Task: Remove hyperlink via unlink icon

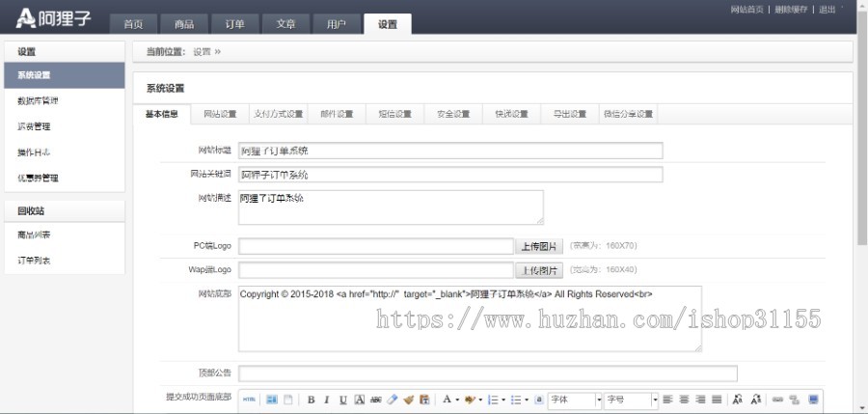Action: (x=795, y=400)
